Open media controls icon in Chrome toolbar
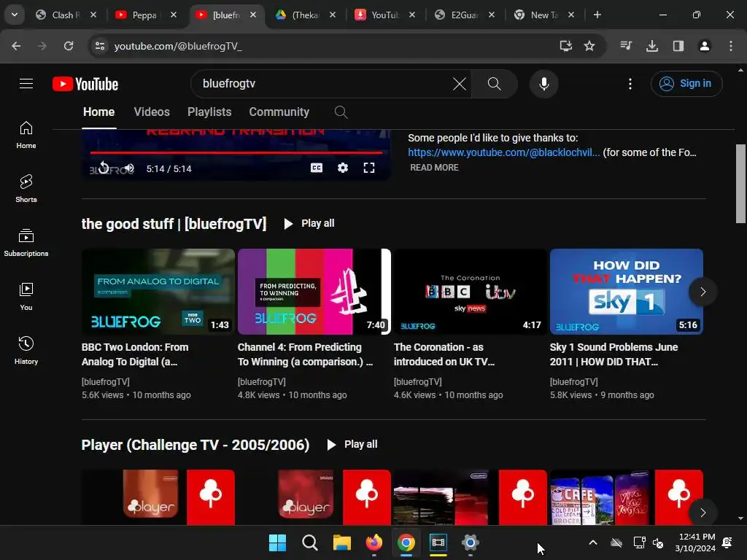 626,46
